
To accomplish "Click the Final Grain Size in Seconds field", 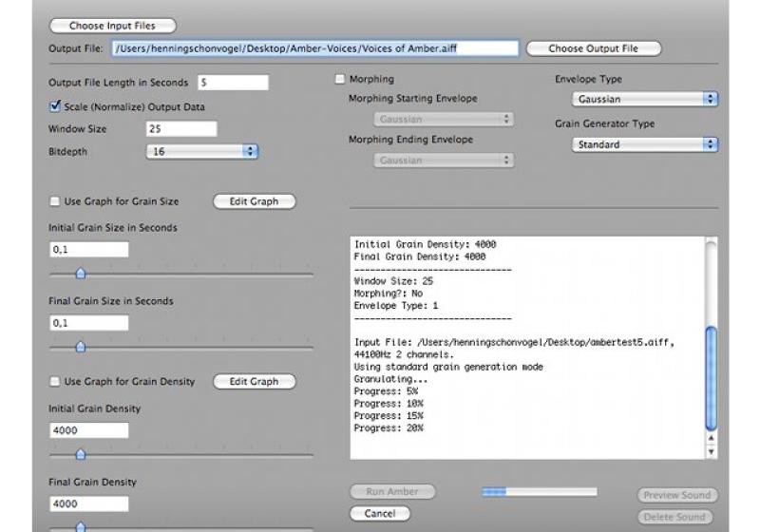I will pos(88,323).
